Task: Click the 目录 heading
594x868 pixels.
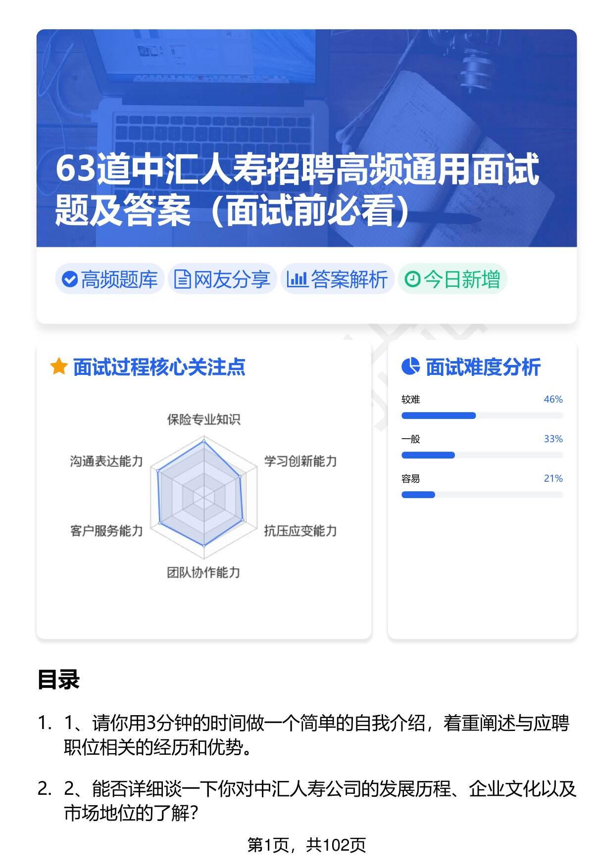Action: click(58, 680)
